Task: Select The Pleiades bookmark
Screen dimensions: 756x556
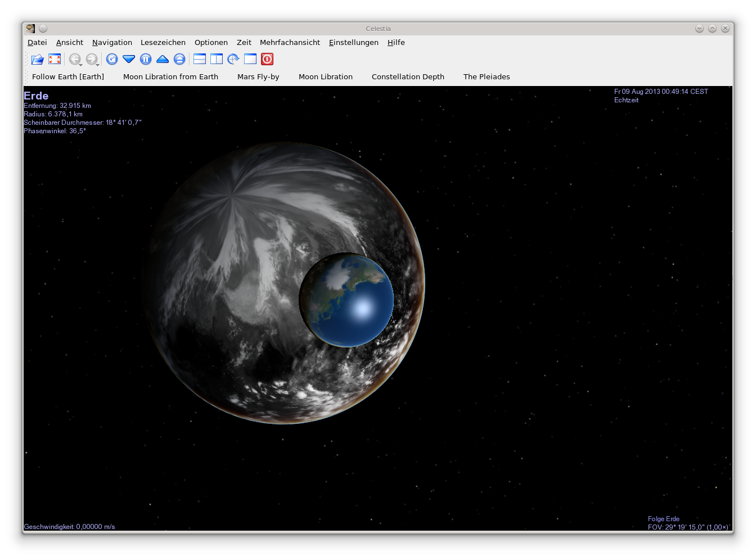Action: coord(487,77)
